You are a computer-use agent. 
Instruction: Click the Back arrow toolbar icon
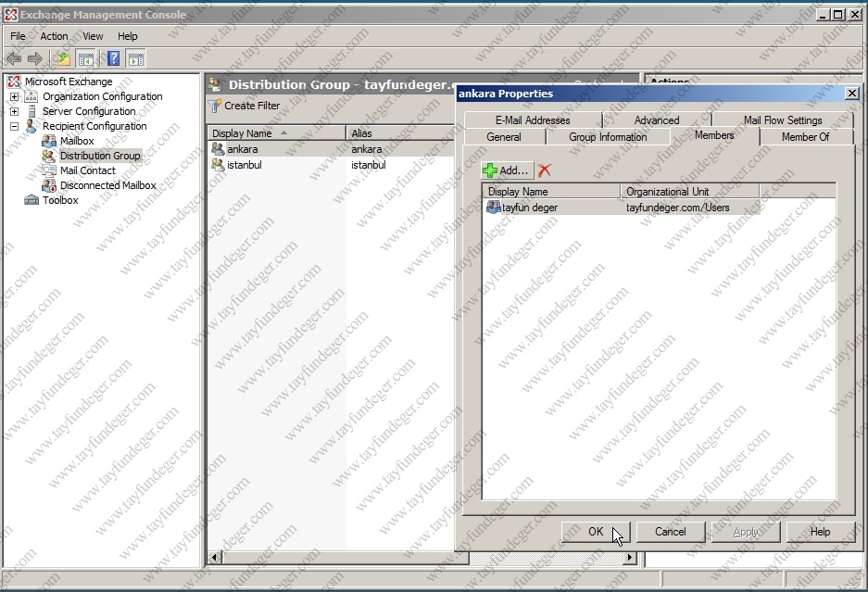[x=14, y=58]
